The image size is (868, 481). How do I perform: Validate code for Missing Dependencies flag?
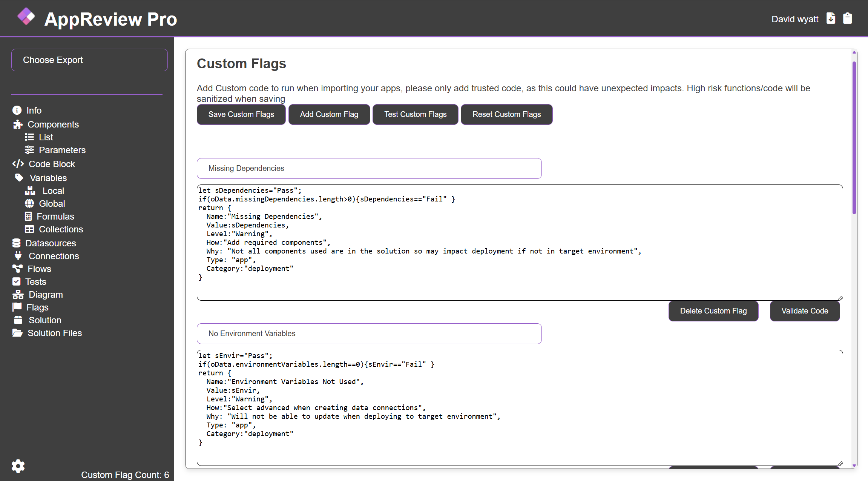click(805, 310)
